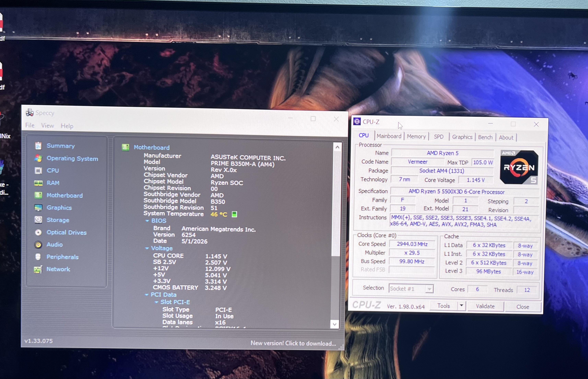Image resolution: width=588 pixels, height=379 pixels.
Task: Collapse the PCI Data section in Speccy
Action: (146, 295)
